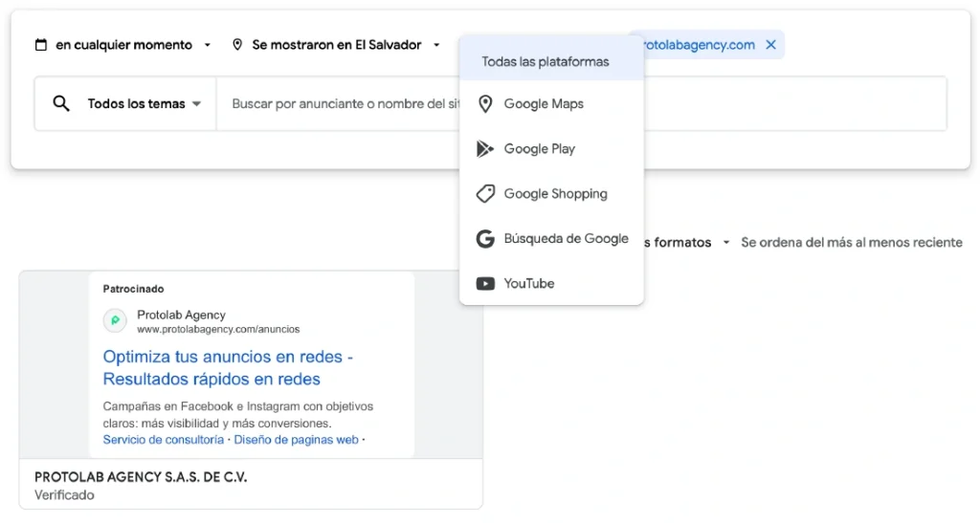Click the Google G search icon
Viewport: 980px width, 523px height.
(x=485, y=239)
